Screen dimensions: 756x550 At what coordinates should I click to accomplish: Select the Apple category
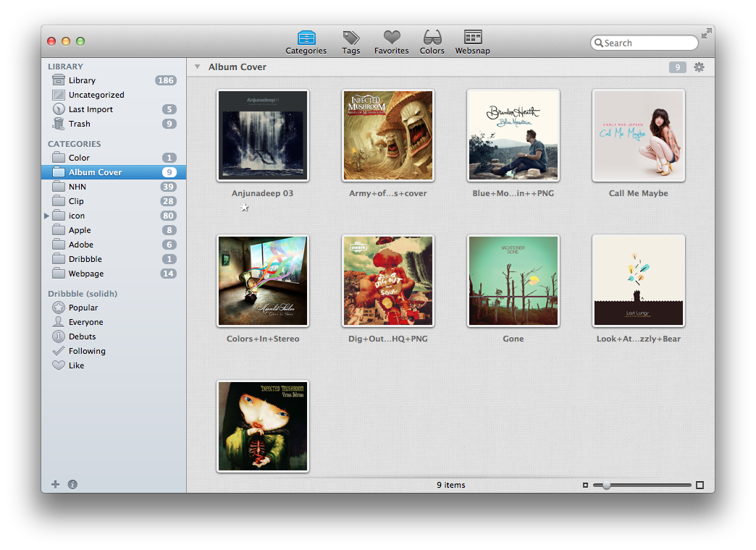(x=114, y=230)
